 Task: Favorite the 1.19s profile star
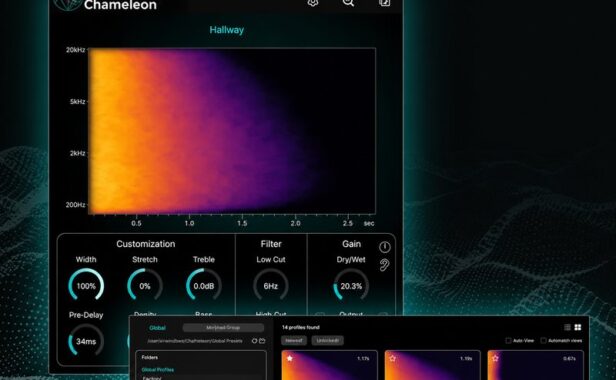point(392,358)
